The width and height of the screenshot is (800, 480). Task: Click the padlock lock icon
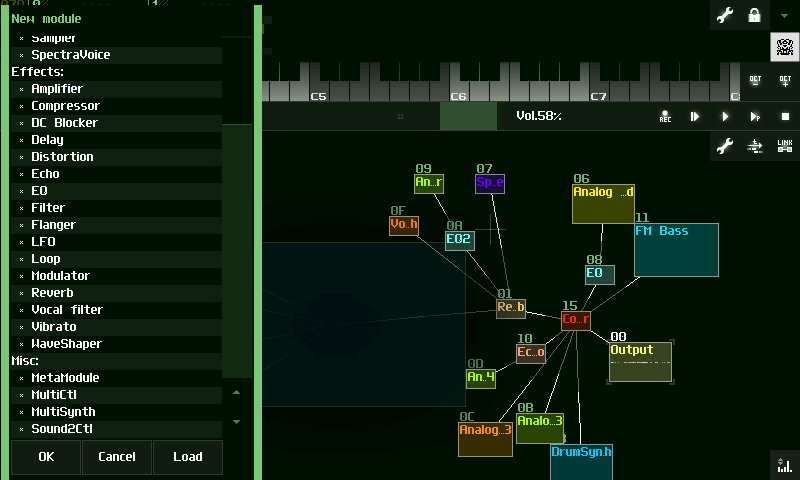[x=754, y=16]
